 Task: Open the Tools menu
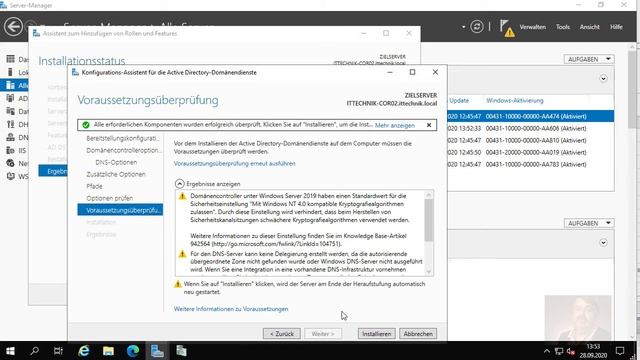(562, 27)
